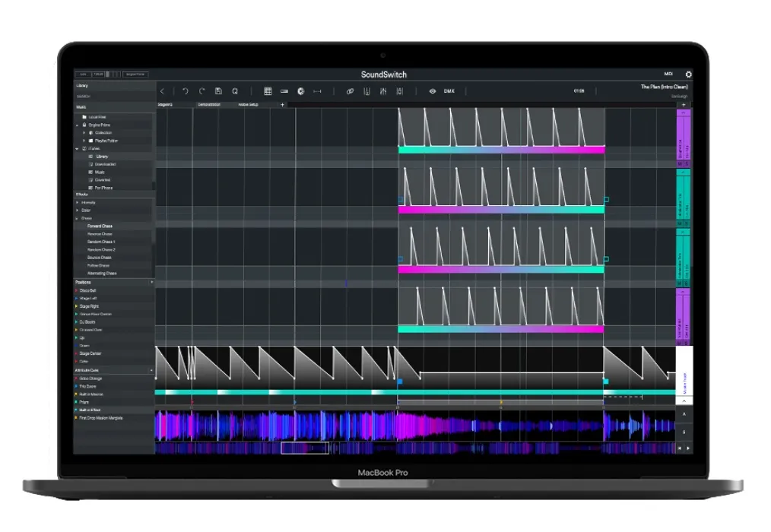Click the fixture bar icon in the toolbar

(x=284, y=91)
